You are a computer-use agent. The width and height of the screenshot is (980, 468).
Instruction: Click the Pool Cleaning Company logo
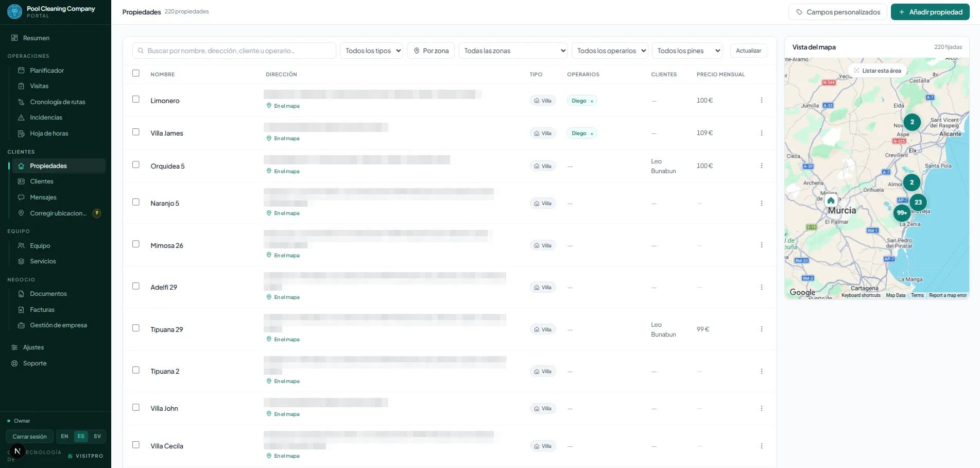click(14, 11)
